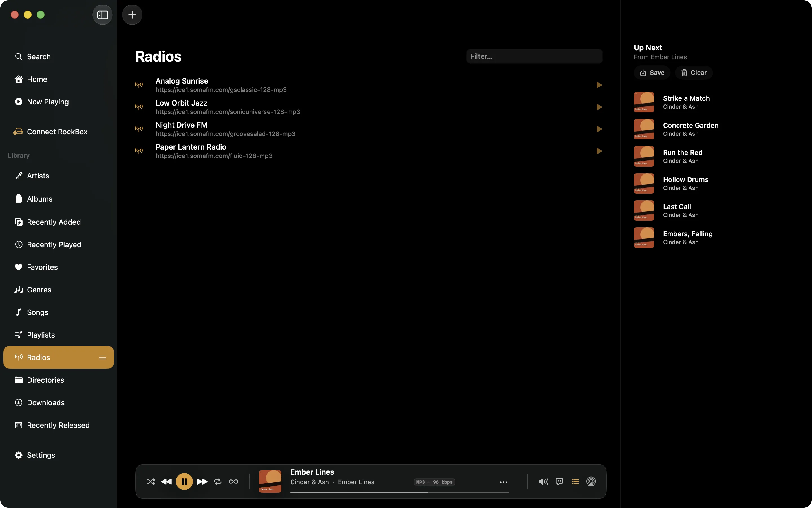Viewport: 812px width, 508px height.
Task: Select Recently Played in sidebar
Action: pyautogui.click(x=59, y=244)
